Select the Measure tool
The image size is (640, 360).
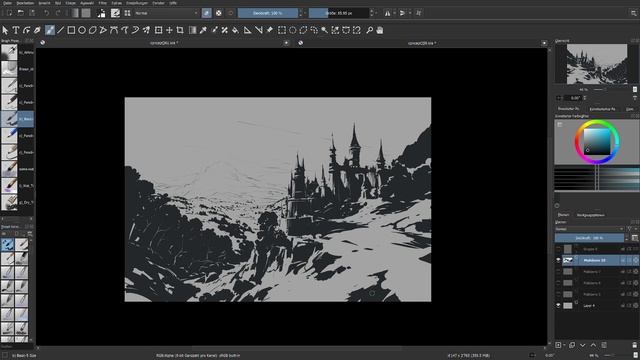258,30
